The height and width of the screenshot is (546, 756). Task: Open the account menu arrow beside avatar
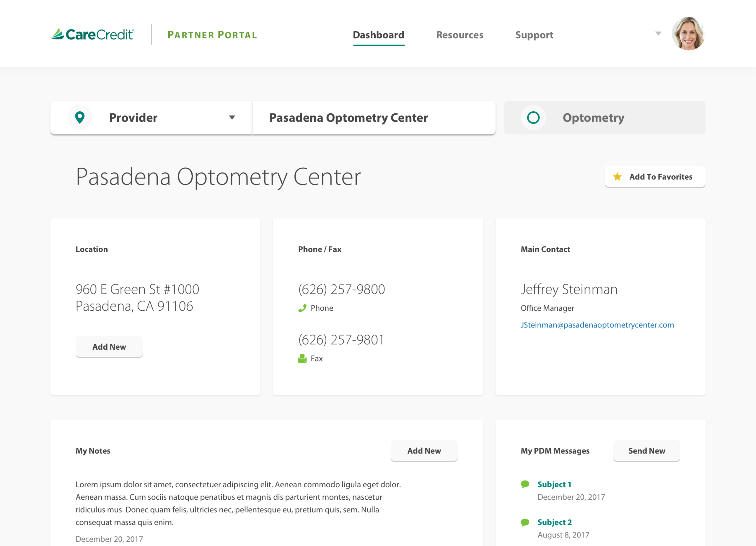point(658,34)
